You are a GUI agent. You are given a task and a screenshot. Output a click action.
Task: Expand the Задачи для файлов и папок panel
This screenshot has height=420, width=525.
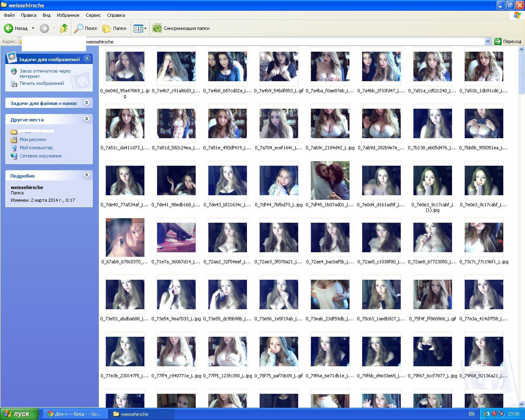[x=87, y=103]
